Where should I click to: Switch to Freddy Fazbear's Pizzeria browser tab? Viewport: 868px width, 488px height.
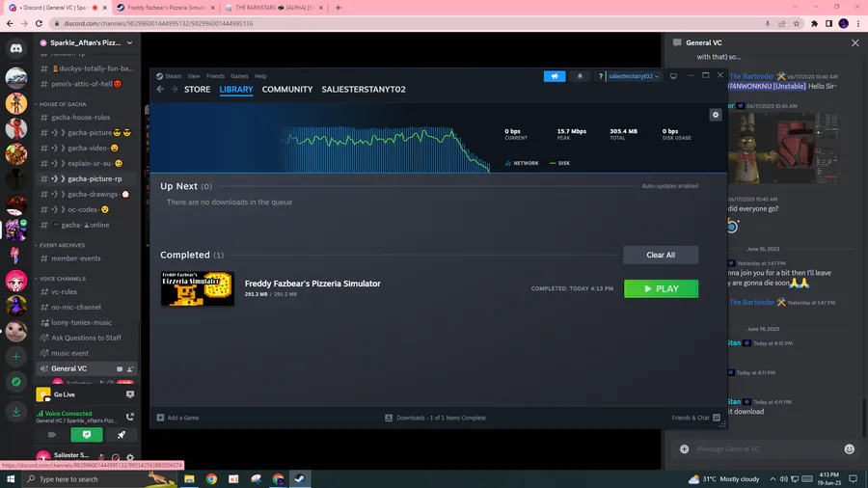click(166, 8)
